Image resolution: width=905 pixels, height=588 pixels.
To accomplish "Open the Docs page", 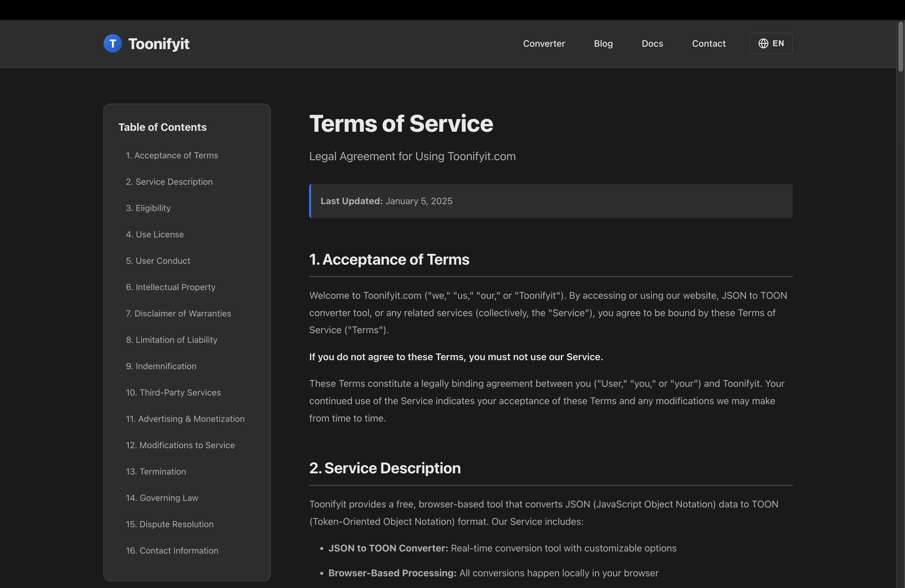I will (652, 43).
